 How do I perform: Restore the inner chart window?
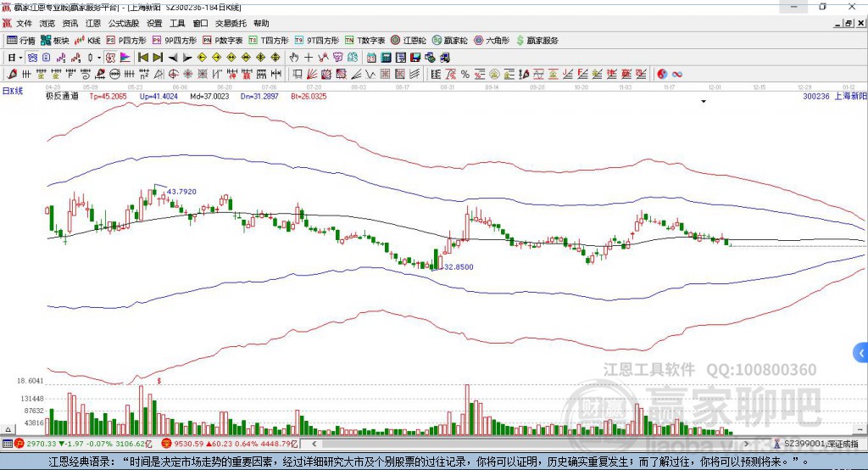coord(849,23)
